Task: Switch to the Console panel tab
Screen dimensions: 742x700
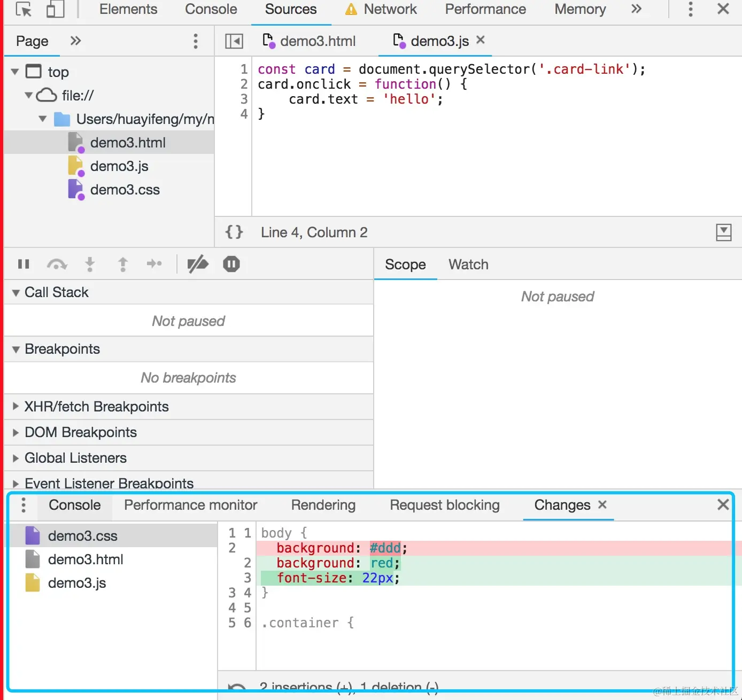Action: coord(211,9)
